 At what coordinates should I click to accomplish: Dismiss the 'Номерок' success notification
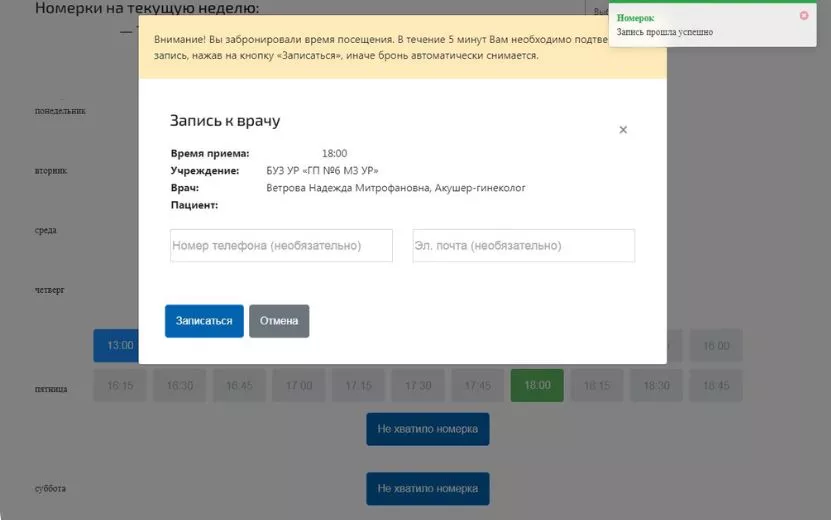pos(804,16)
